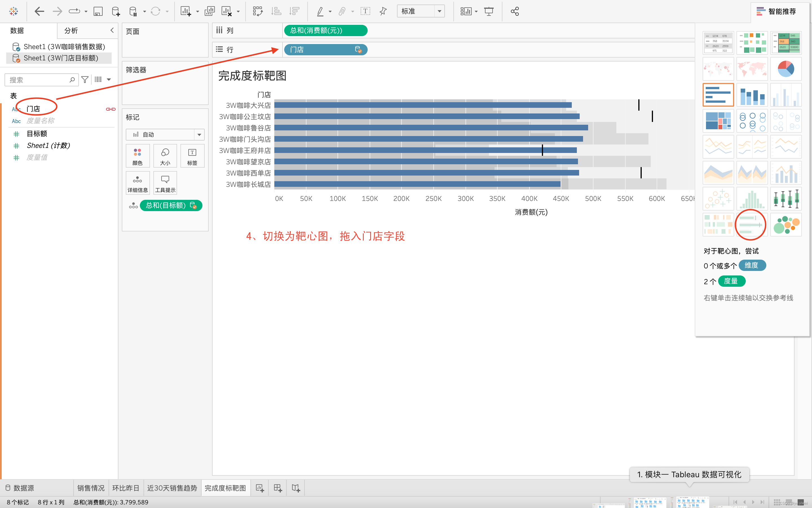The image size is (812, 508).
Task: Click the Tableau logo start icon
Action: (14, 11)
